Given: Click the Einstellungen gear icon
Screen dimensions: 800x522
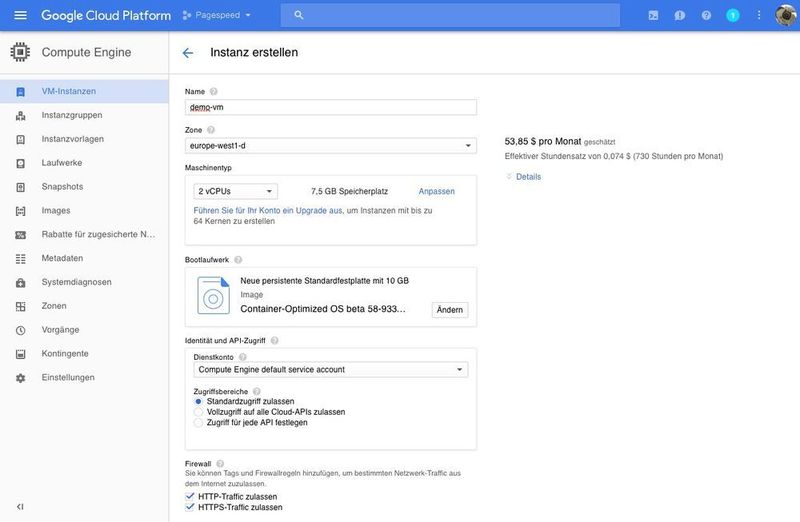Looking at the screenshot, I should pos(20,378).
